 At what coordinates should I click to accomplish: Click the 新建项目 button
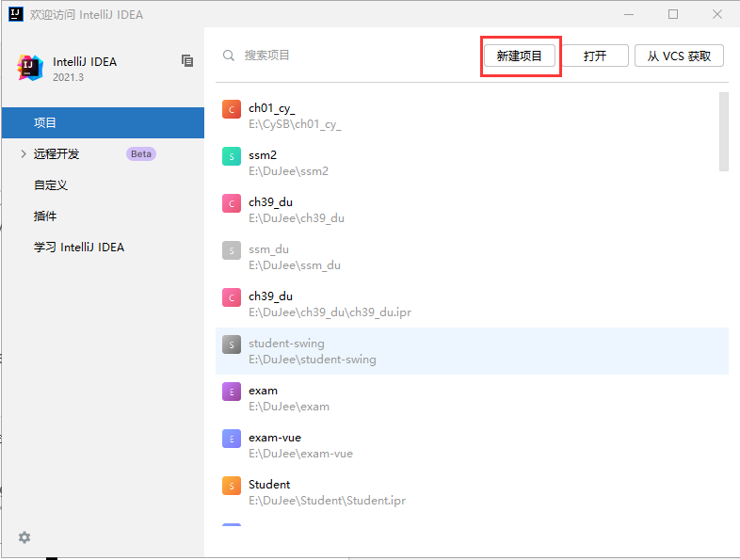tap(520, 56)
